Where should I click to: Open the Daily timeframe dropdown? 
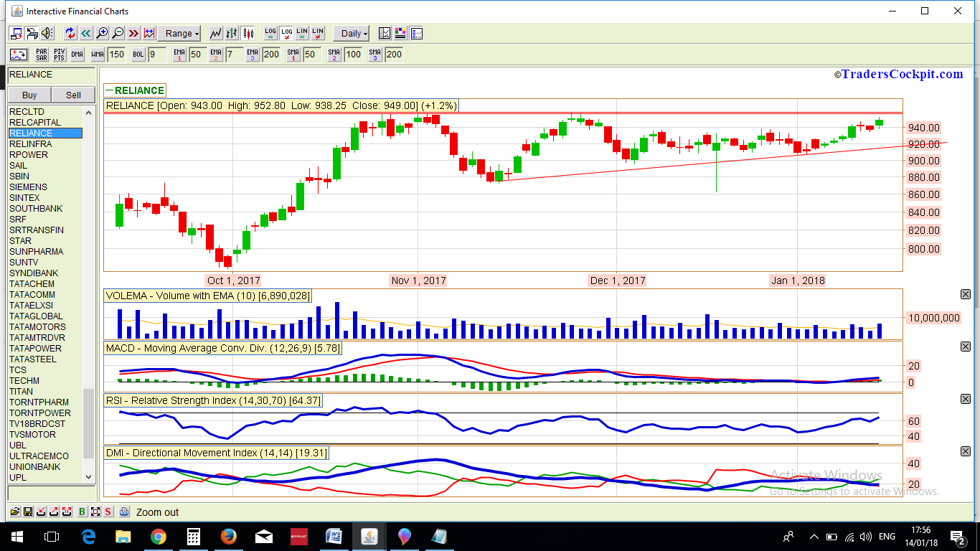pyautogui.click(x=352, y=33)
